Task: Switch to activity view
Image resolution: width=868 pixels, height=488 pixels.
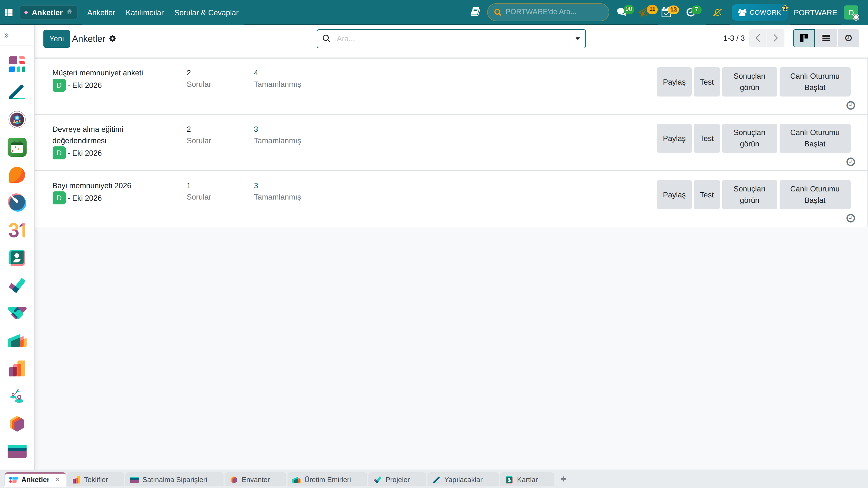Action: [x=848, y=38]
